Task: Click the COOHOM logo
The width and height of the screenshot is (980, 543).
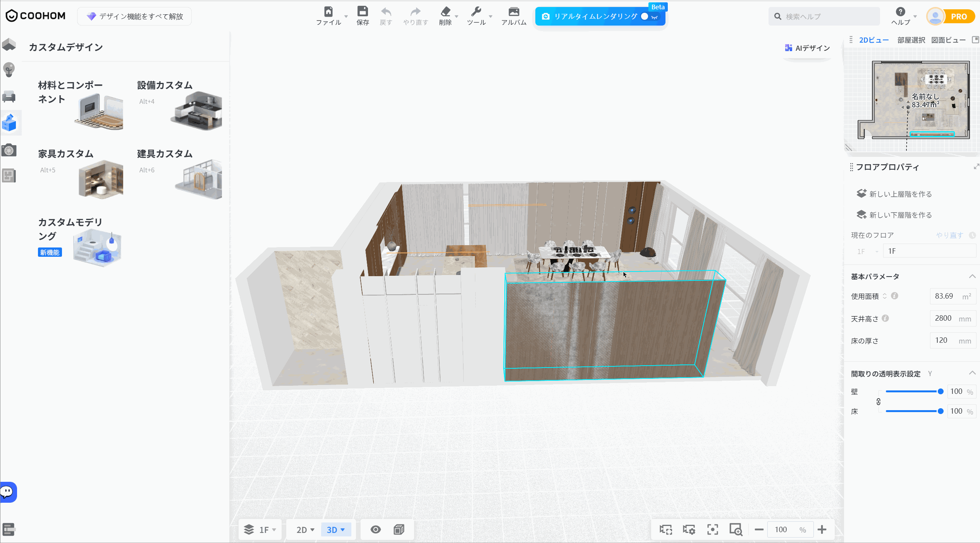Action: (36, 16)
